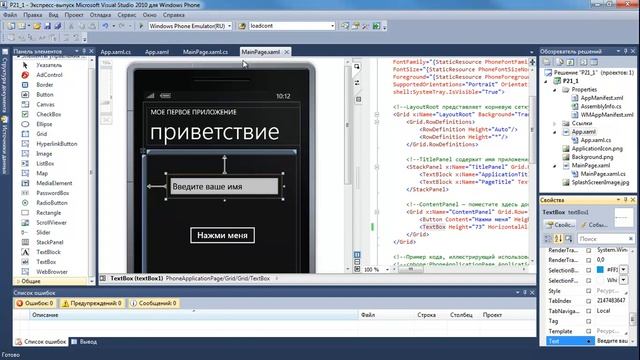
Task: Select the RadioButton toolbox control
Action: tap(51, 203)
